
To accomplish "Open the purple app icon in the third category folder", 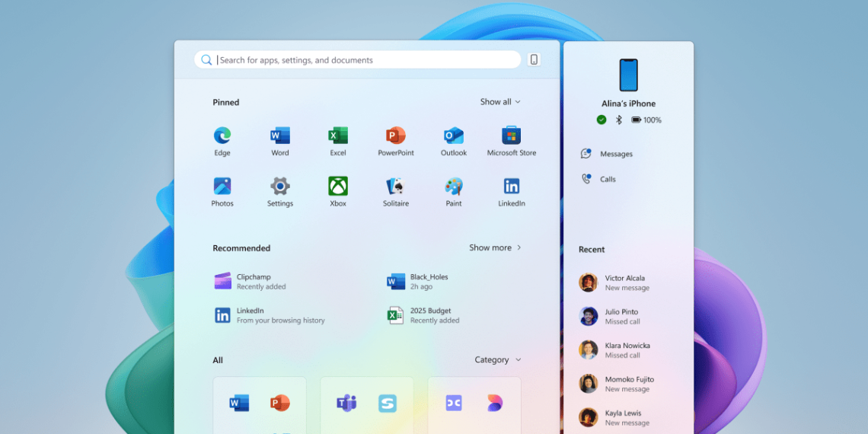I will 454,403.
